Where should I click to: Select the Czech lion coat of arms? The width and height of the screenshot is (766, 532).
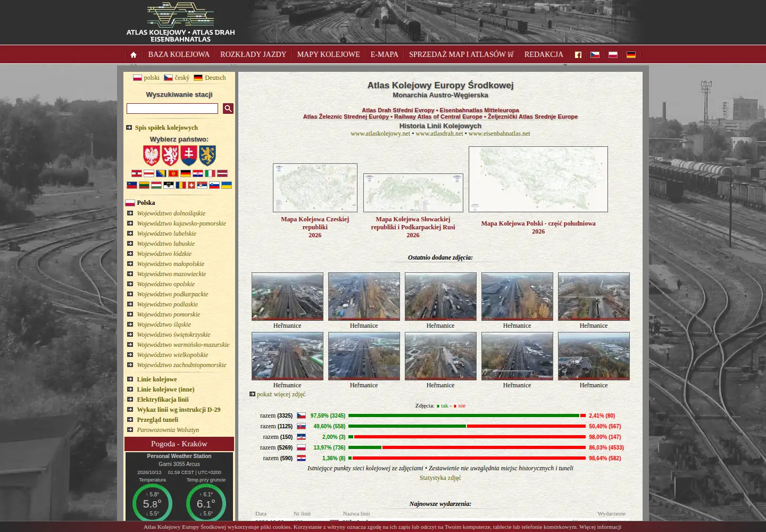point(170,155)
